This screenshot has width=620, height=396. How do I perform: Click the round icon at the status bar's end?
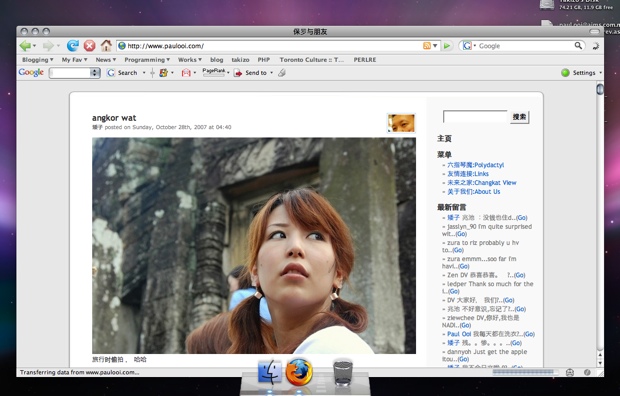tap(587, 372)
